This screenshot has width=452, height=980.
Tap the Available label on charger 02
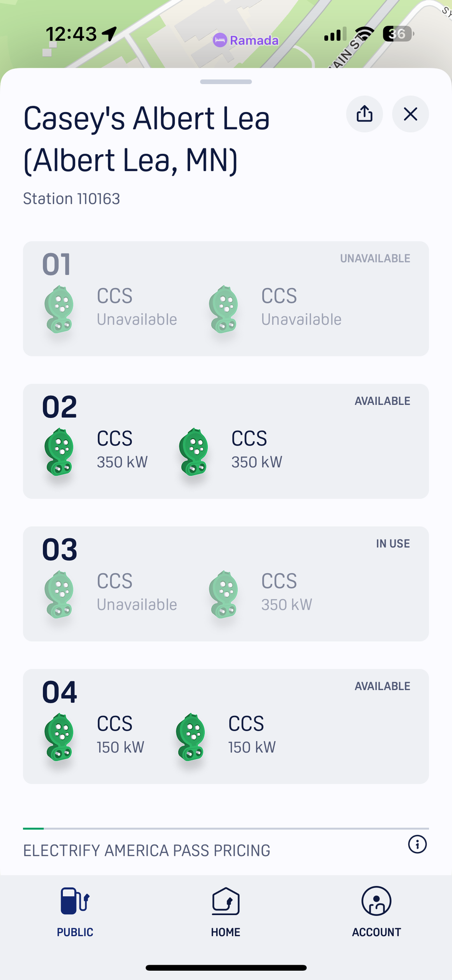point(382,401)
